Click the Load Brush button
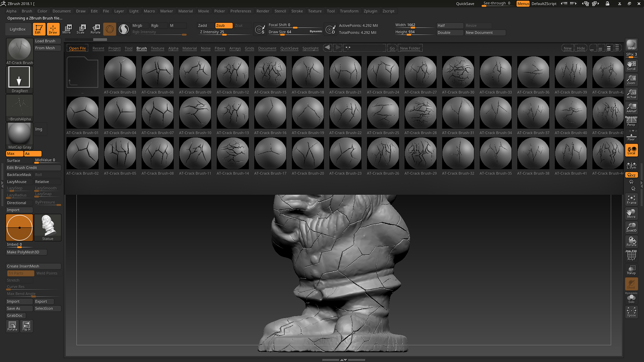This screenshot has width=644, height=362. coord(47,41)
